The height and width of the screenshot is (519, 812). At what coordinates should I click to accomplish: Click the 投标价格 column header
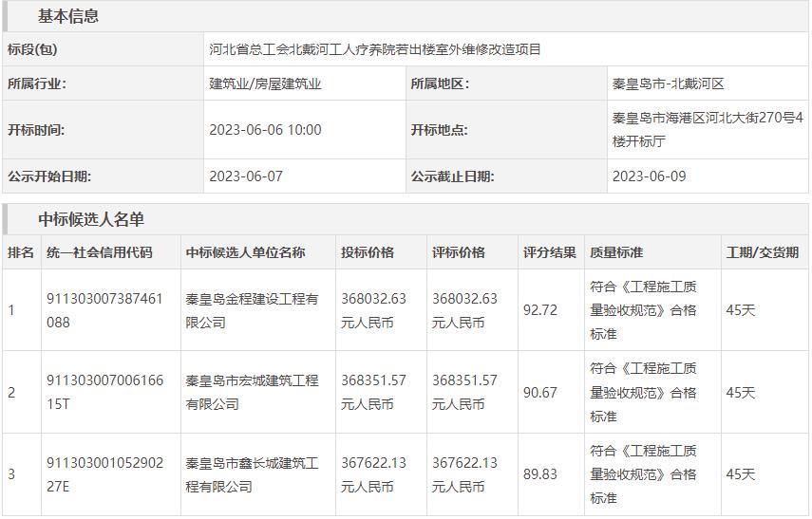368,252
